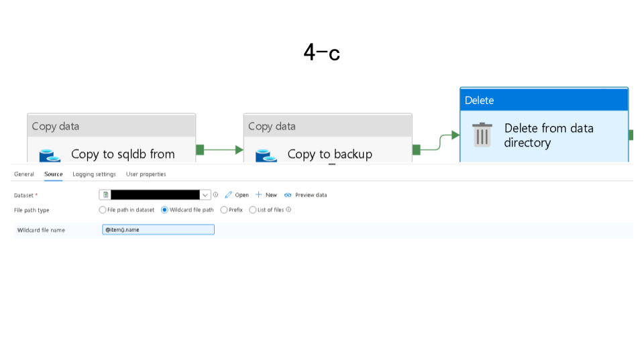Click the info icon next to Dataset dropdown
This screenshot has height=362, width=644.
[x=215, y=194]
